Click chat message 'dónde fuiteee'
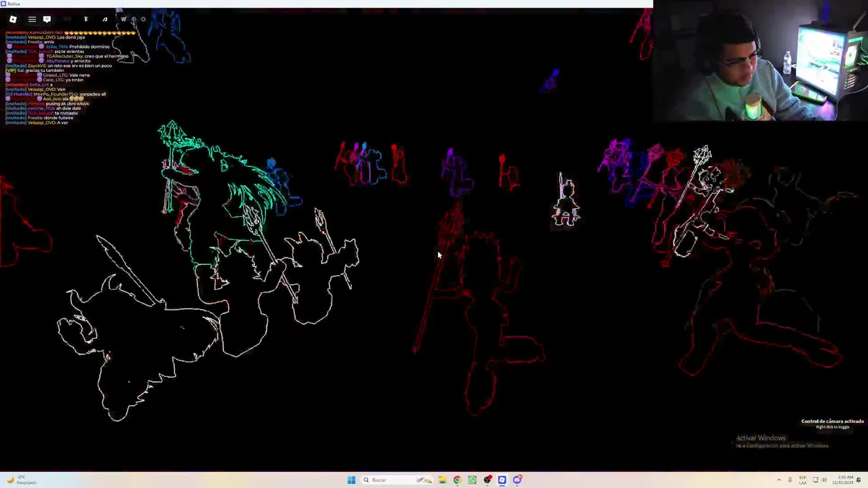 pyautogui.click(x=58, y=118)
